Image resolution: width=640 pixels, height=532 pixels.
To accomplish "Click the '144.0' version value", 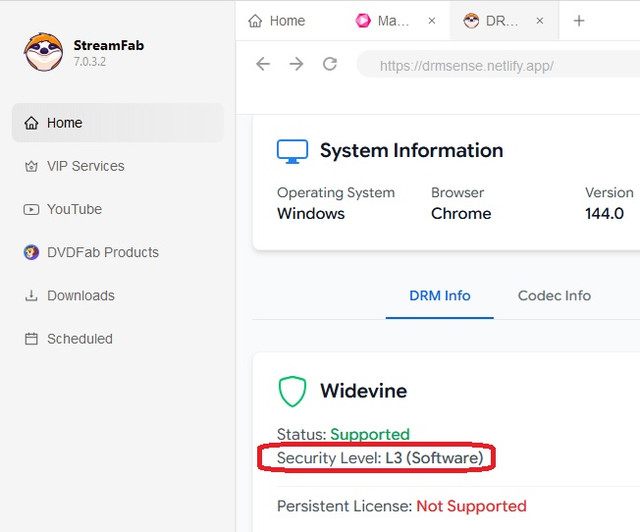I will (x=604, y=214).
